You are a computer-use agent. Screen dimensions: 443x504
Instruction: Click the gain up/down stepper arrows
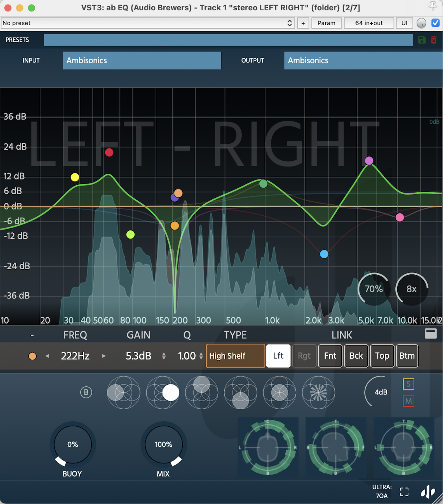tap(164, 356)
